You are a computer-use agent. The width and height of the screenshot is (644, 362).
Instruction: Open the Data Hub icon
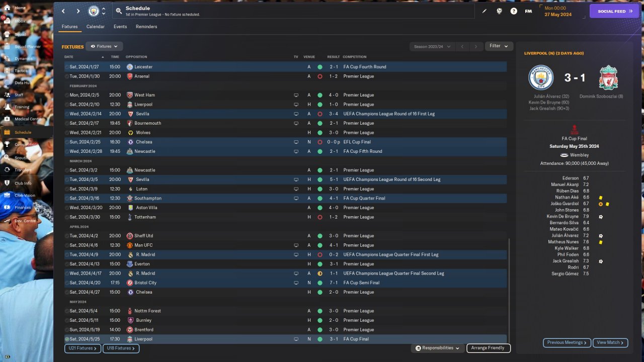click(x=7, y=83)
